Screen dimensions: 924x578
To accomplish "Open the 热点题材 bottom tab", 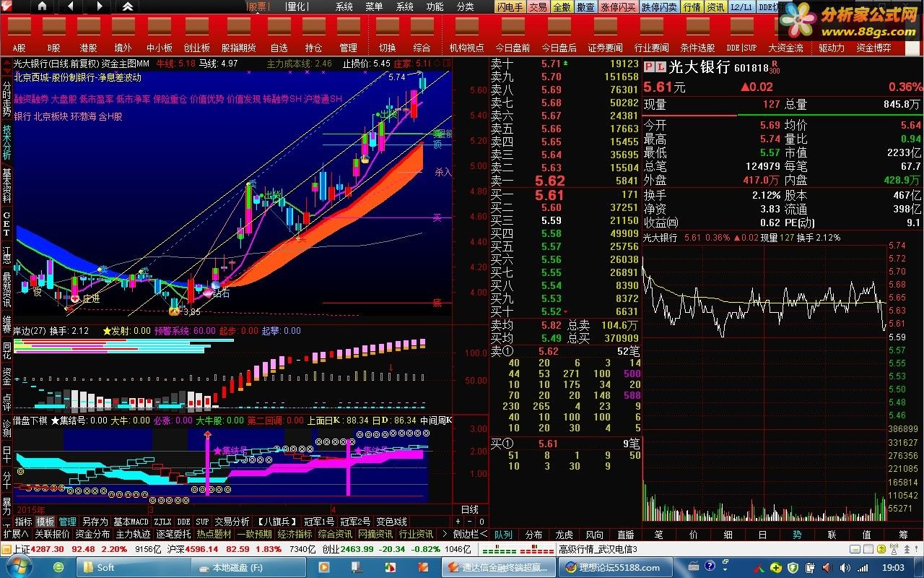I will coord(214,534).
